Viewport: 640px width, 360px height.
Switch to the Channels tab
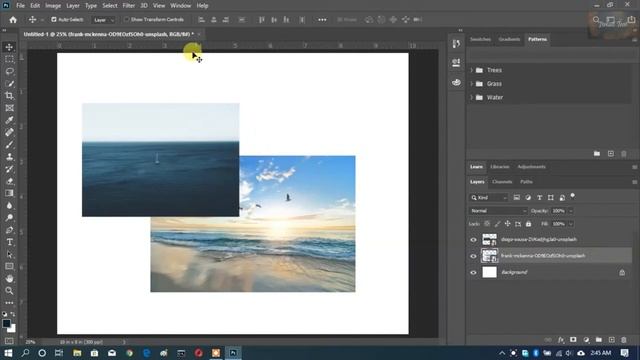pyautogui.click(x=502, y=182)
